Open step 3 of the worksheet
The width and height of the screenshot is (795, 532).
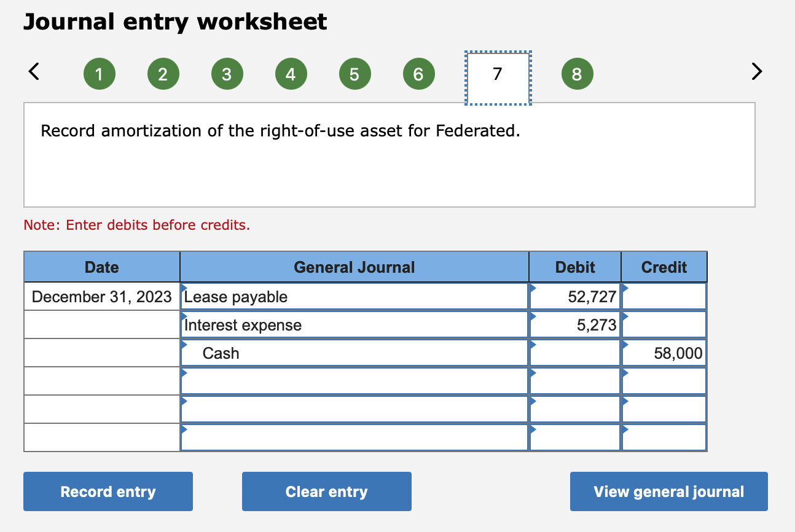[x=227, y=73]
